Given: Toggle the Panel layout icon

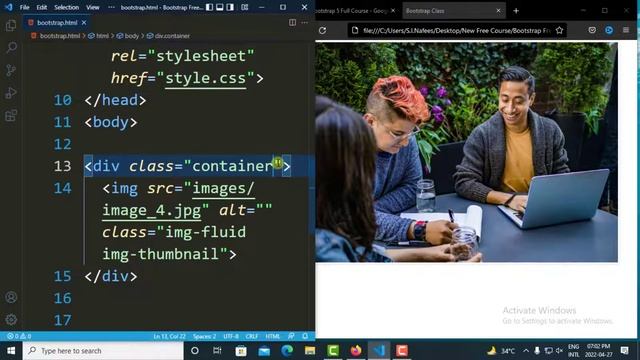Looking at the screenshot, I should (x=220, y=7).
